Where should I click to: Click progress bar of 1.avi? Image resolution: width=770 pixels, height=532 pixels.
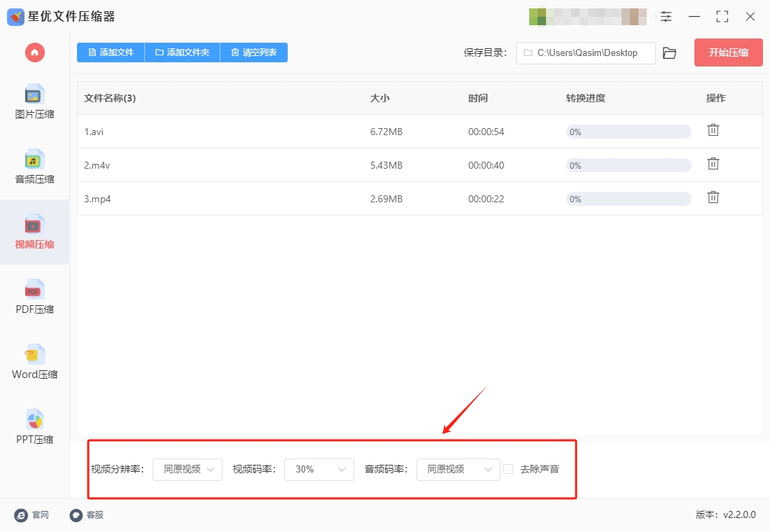tap(629, 132)
